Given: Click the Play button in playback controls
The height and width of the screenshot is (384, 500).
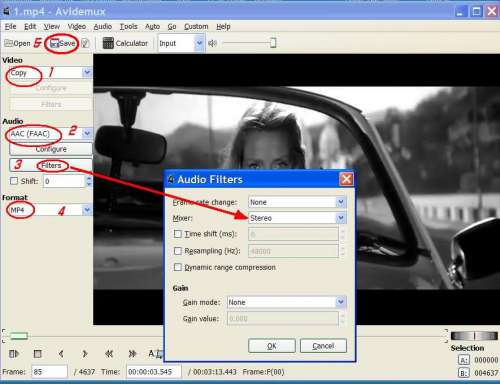Looking at the screenshot, I should [14, 353].
